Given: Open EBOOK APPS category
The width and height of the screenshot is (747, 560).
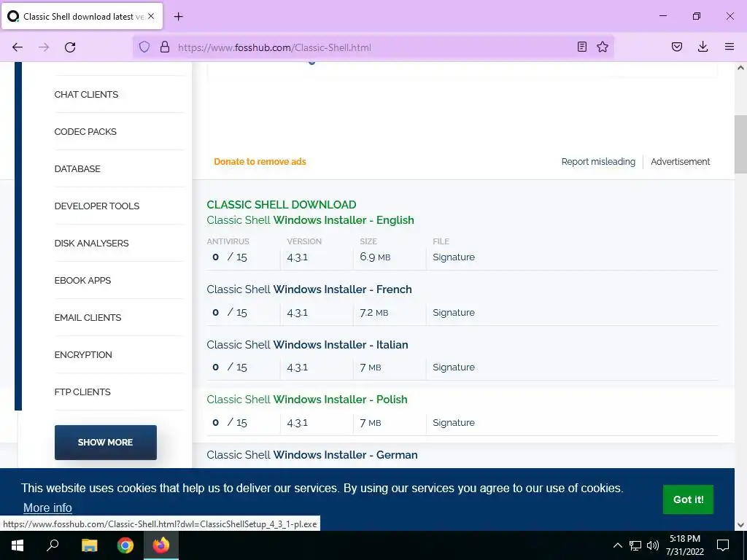Looking at the screenshot, I should [82, 280].
